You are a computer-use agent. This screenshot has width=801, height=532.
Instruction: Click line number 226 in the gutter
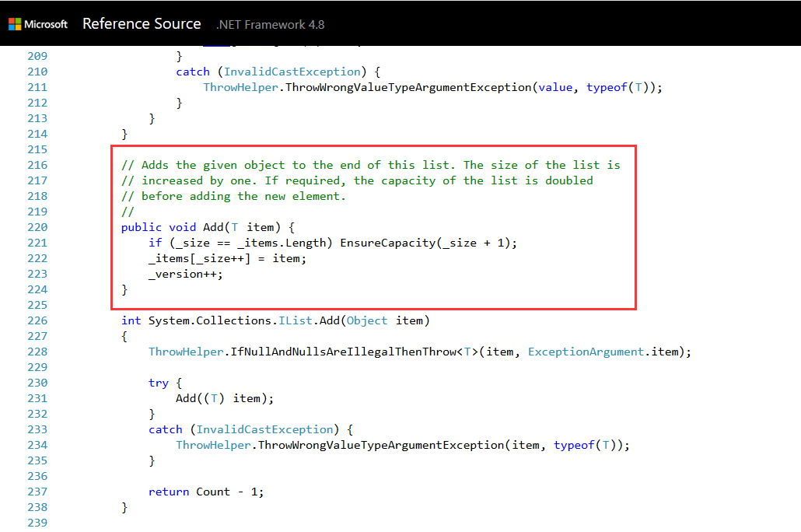37,320
